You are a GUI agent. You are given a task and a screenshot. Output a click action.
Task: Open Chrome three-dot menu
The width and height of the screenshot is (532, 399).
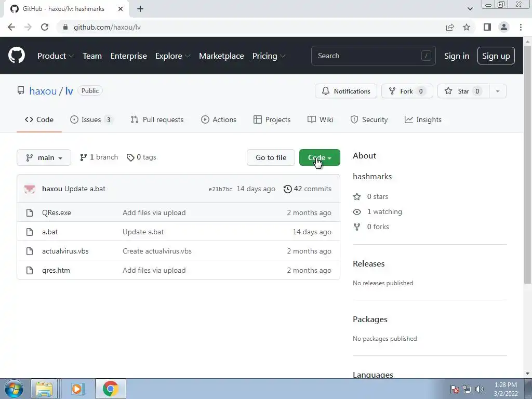point(521,27)
